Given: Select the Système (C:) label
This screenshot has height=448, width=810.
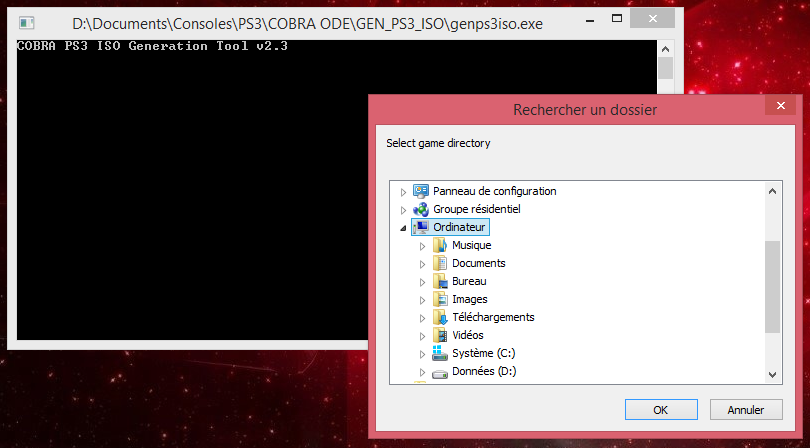Looking at the screenshot, I should 484,353.
